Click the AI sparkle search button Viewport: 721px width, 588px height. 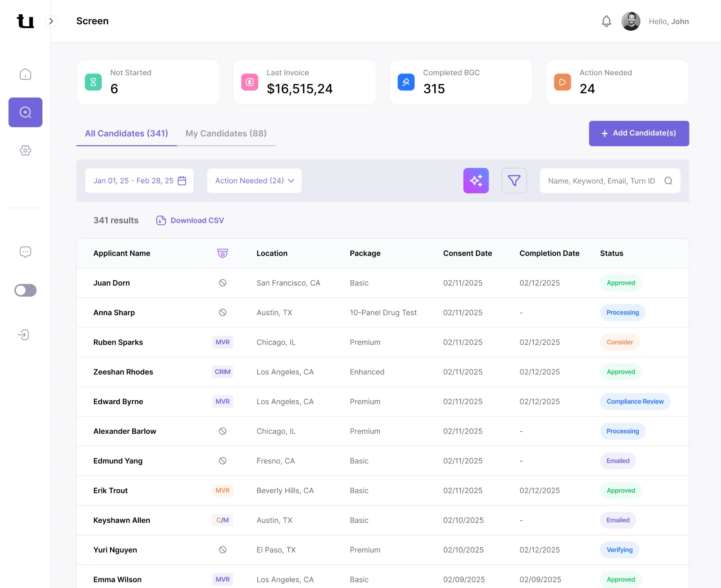click(476, 180)
